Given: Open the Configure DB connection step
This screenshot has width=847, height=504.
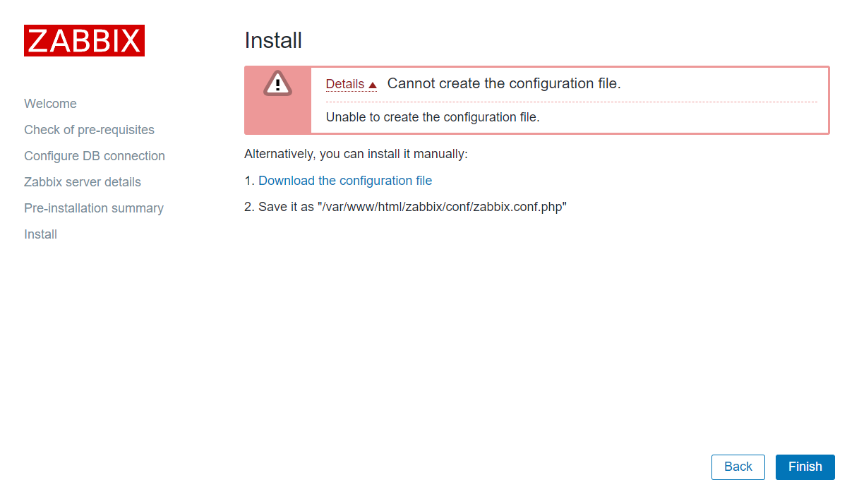Looking at the screenshot, I should coord(95,156).
